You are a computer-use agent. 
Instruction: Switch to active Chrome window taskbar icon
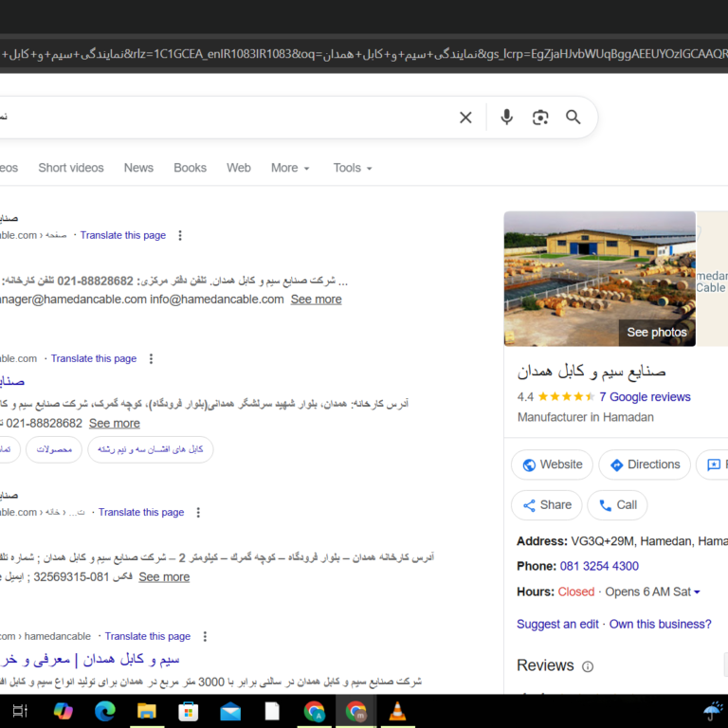[x=355, y=711]
